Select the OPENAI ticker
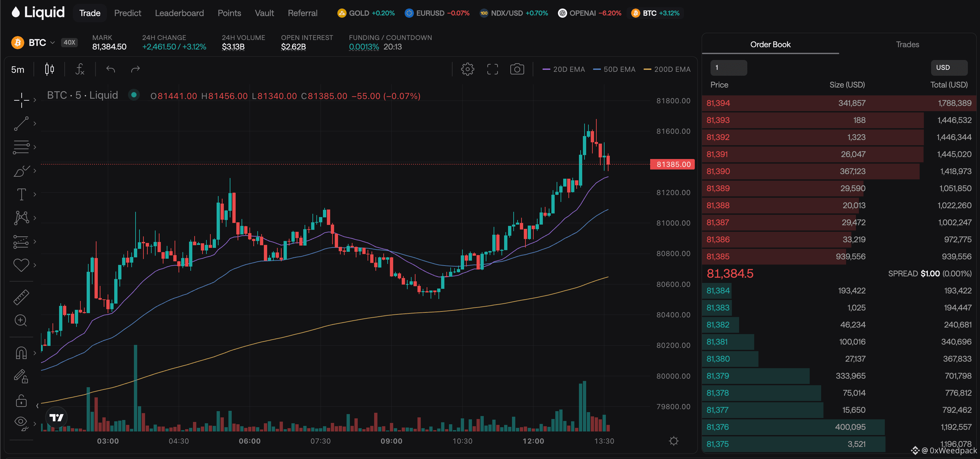 [589, 13]
